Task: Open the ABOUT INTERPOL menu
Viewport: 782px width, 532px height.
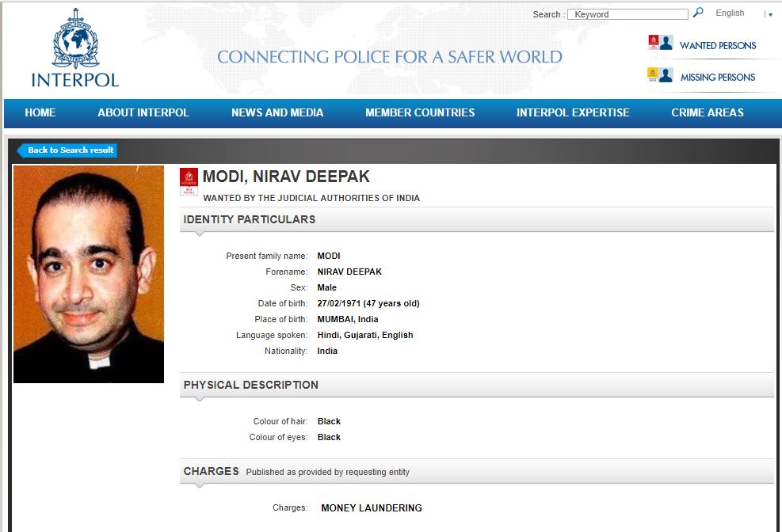Action: click(x=143, y=112)
